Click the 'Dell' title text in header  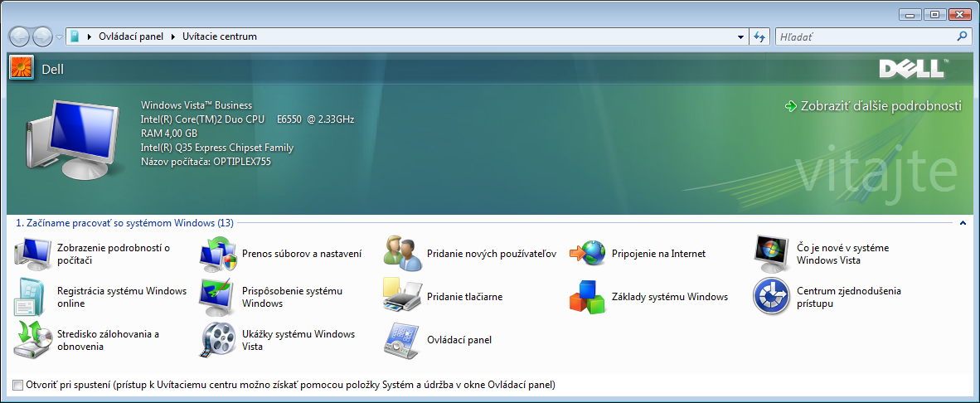point(52,70)
